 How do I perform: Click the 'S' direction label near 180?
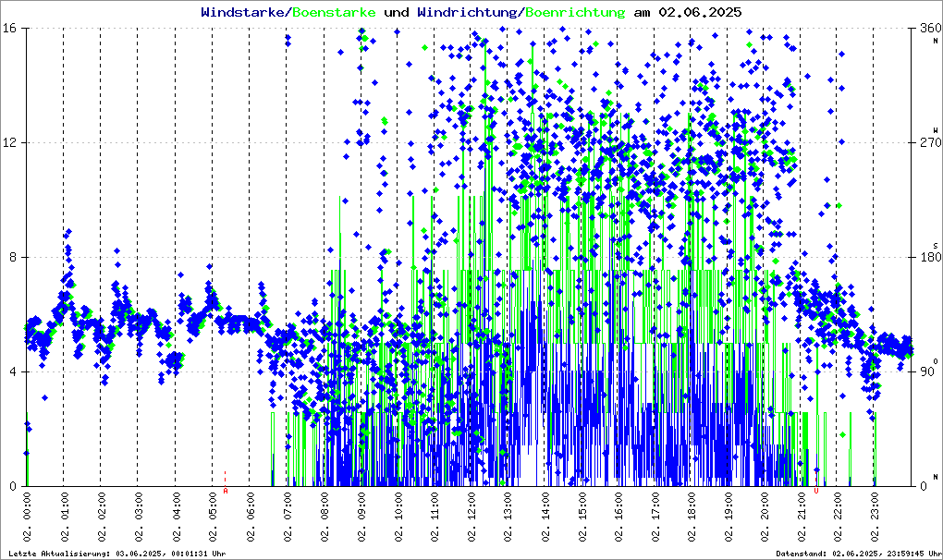(x=936, y=246)
